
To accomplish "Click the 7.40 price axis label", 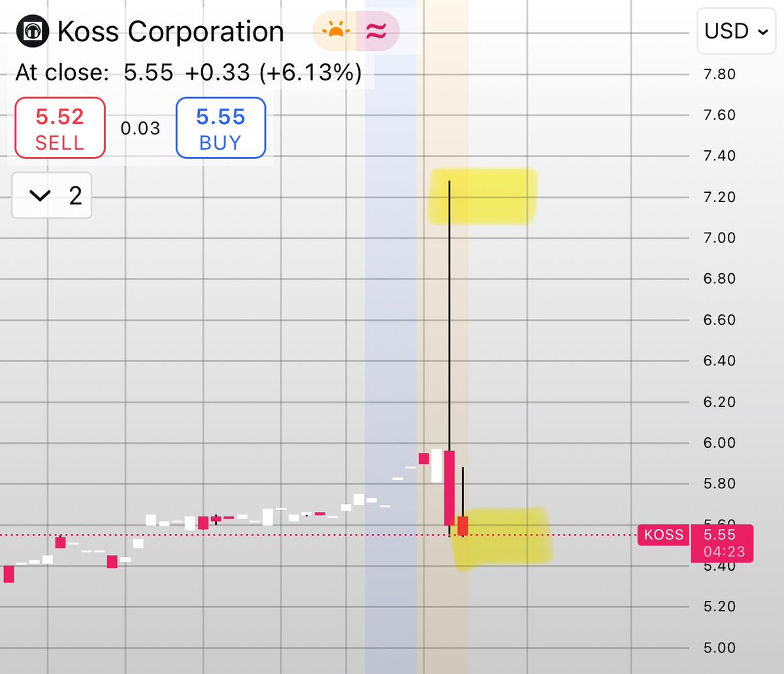I will pos(719,156).
